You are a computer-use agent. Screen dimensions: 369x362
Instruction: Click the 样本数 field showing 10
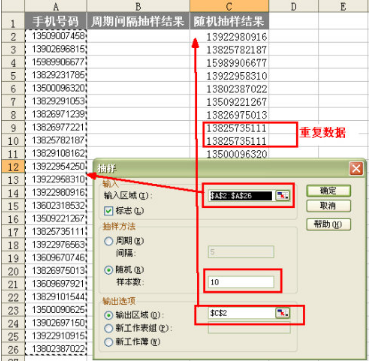[x=241, y=282]
